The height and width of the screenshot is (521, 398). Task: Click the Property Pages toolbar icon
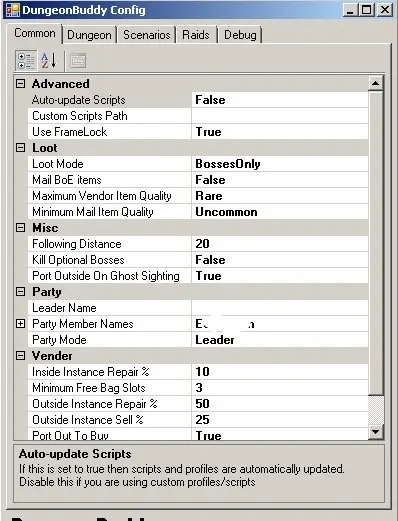[x=78, y=61]
